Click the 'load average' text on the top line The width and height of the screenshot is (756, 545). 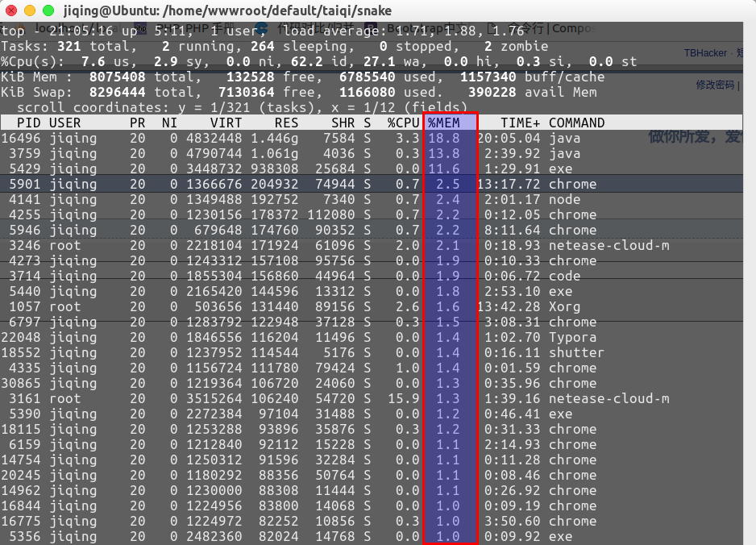point(331,31)
